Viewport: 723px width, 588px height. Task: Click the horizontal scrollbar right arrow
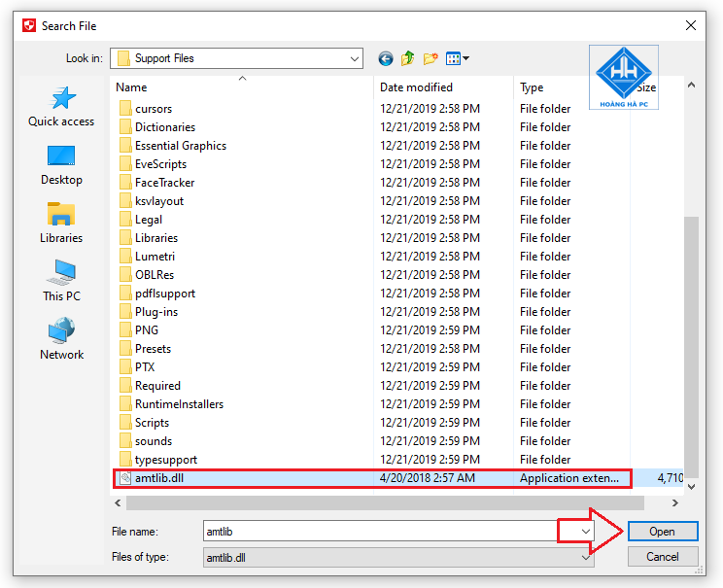tap(675, 503)
